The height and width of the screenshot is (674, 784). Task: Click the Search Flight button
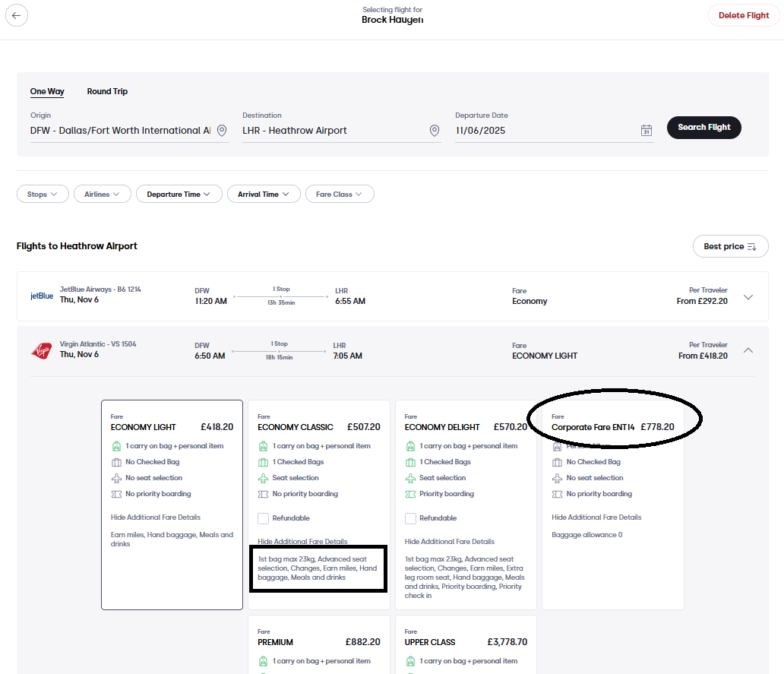tap(704, 128)
